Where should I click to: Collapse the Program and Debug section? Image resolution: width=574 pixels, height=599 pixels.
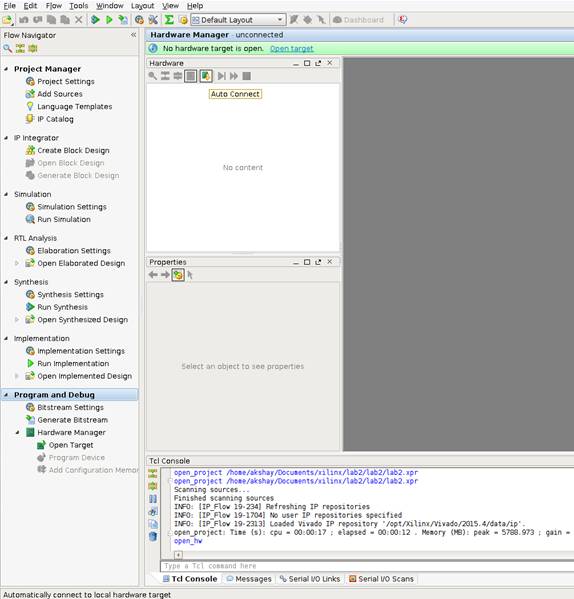(x=6, y=395)
